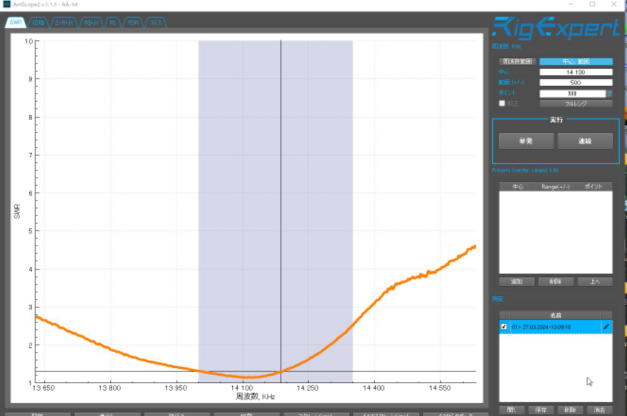Click the pencil edit icon on measurement 01
Viewport: 627px width, 416px height.
coord(606,327)
